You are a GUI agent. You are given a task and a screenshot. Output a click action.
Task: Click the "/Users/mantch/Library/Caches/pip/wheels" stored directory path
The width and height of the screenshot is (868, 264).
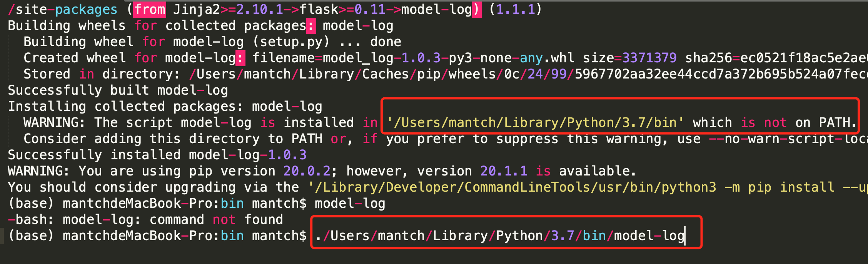coord(342,74)
